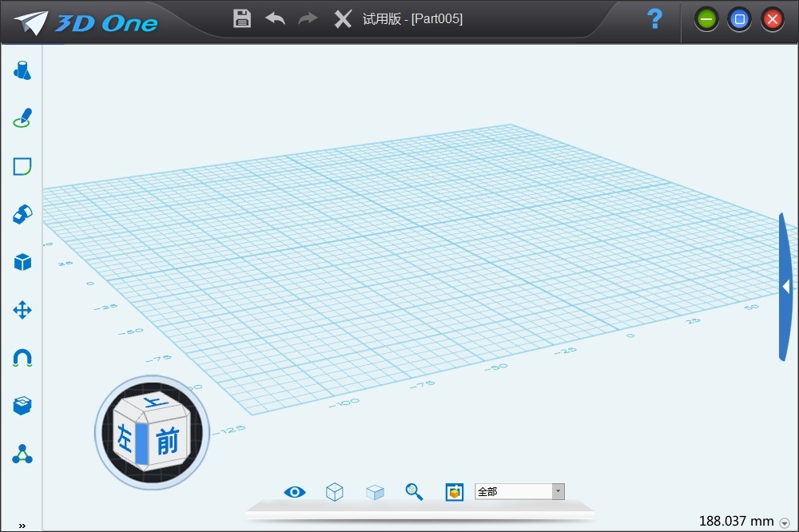Expand the right side panel arrow
The image size is (799, 532).
click(x=786, y=286)
